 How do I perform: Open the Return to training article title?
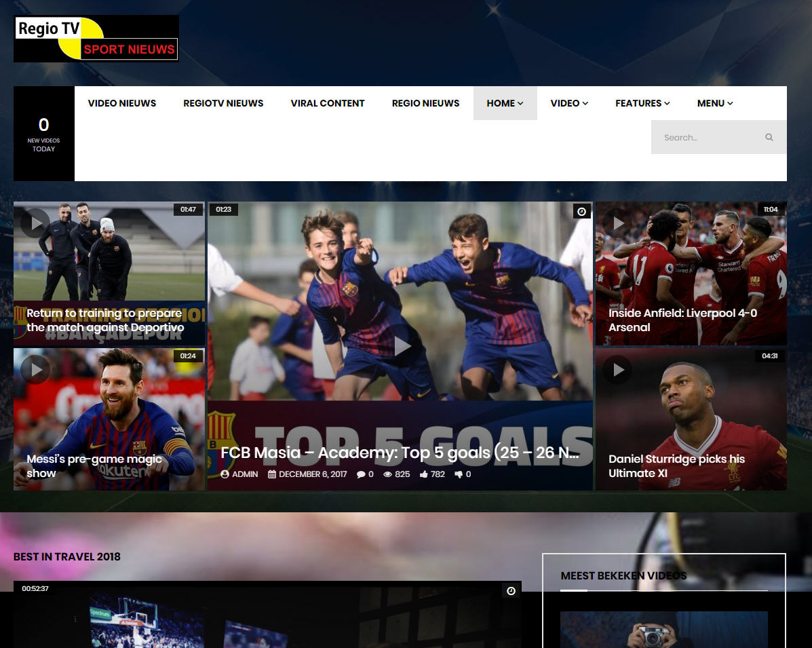click(105, 320)
